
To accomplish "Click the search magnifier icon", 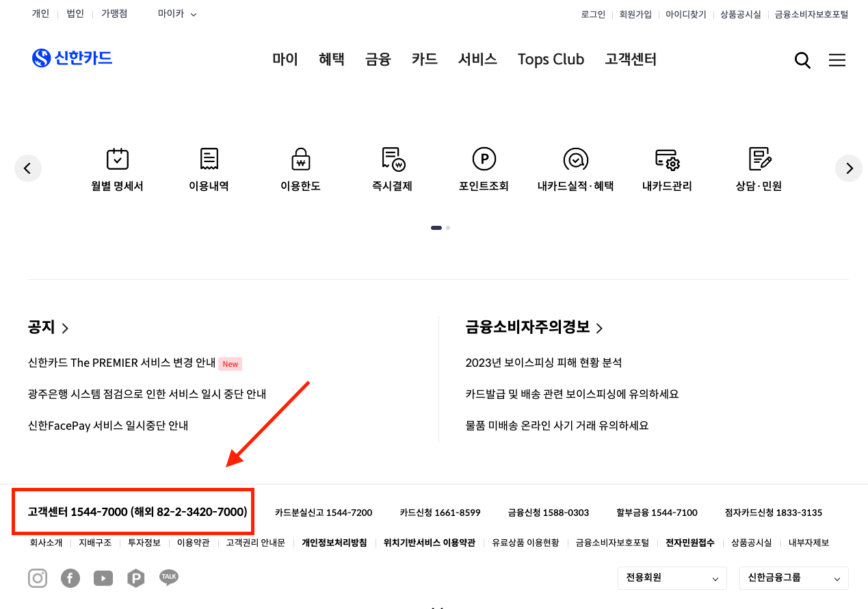I will coord(802,60).
